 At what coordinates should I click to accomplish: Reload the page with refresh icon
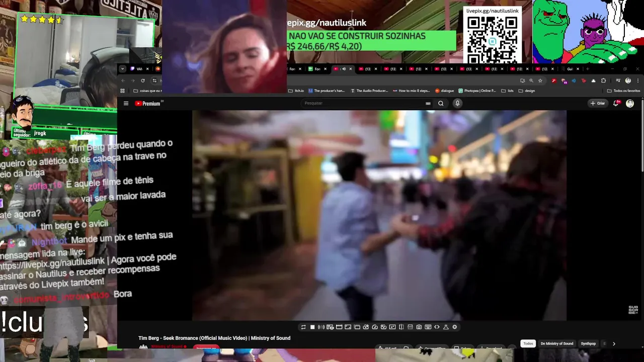143,80
